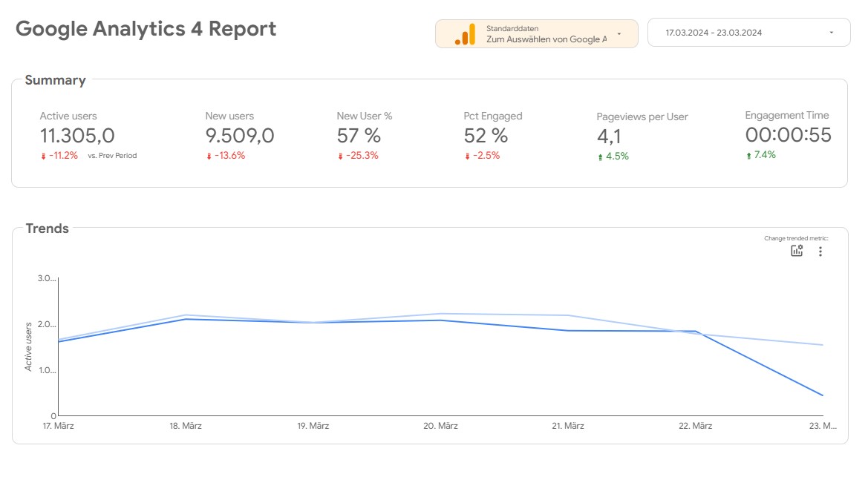
Task: Click the 'vs. Prev Period' label
Action: point(112,156)
